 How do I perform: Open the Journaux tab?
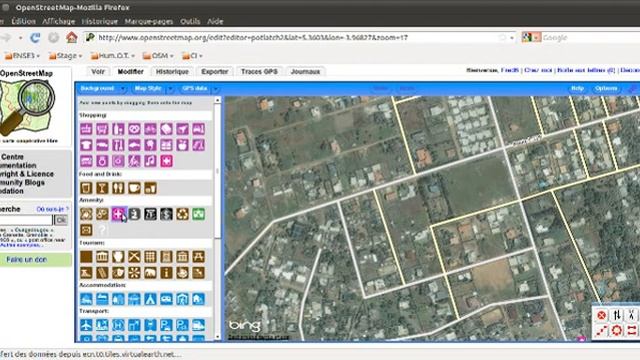[305, 71]
